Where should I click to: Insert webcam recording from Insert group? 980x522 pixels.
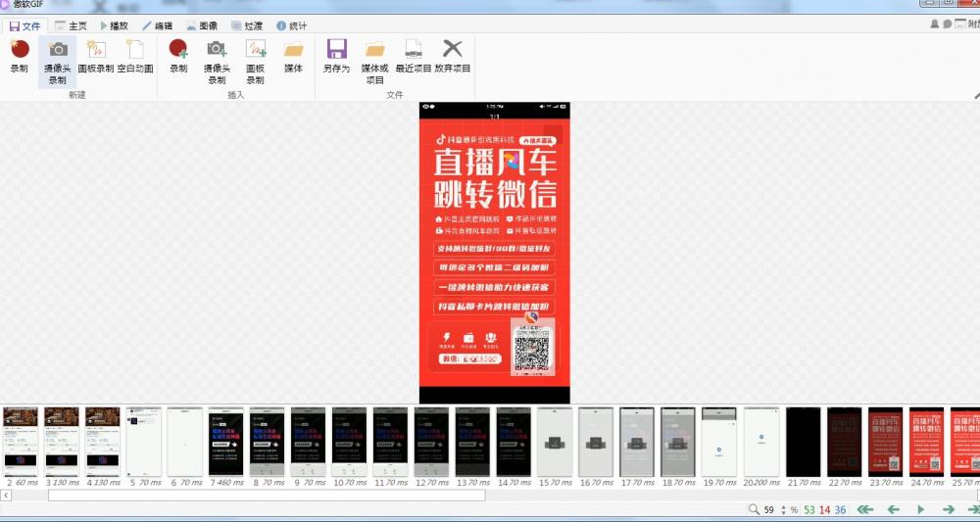click(217, 62)
